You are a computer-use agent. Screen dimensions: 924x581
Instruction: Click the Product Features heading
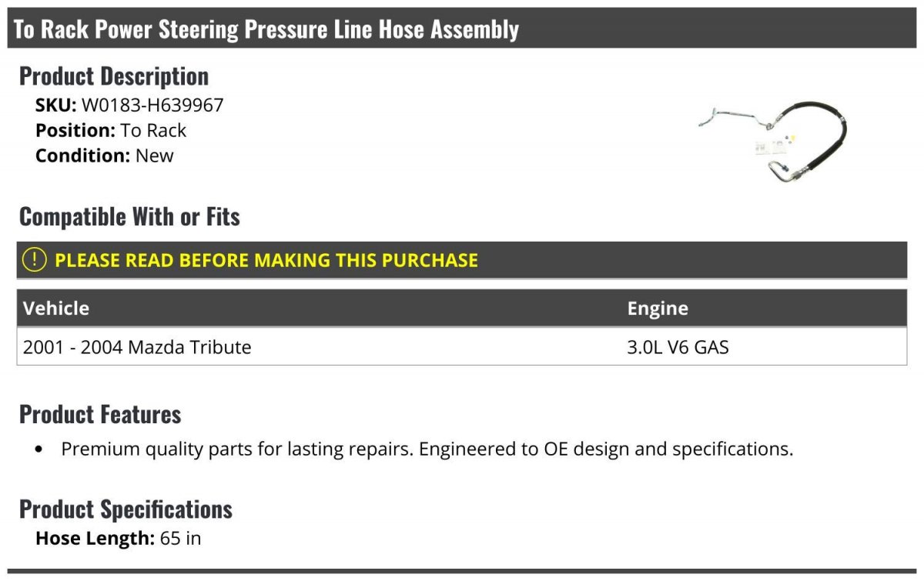(100, 414)
